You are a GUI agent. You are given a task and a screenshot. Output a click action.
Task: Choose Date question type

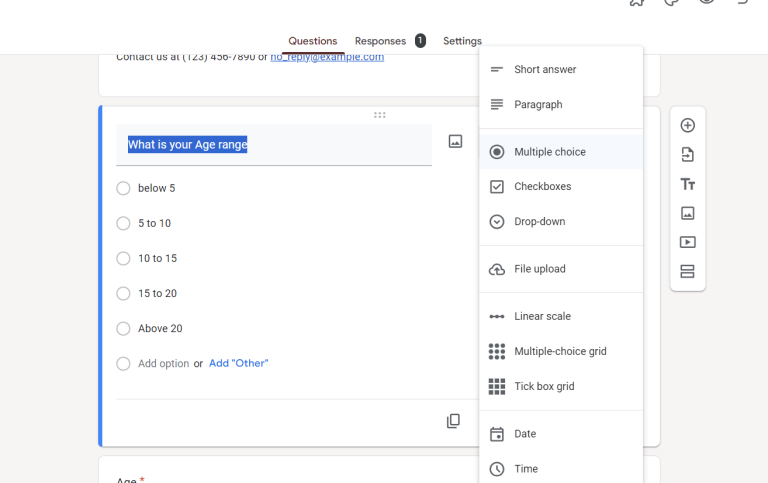click(561, 434)
